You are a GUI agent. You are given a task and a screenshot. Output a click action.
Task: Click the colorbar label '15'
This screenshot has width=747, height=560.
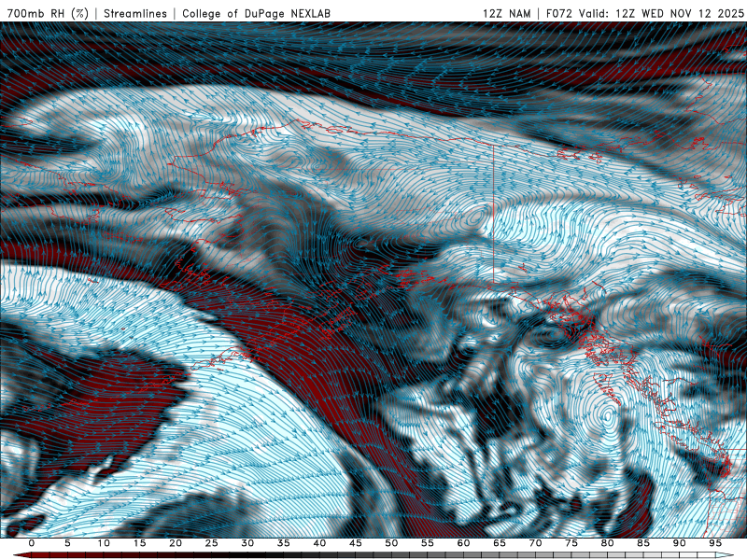139,543
